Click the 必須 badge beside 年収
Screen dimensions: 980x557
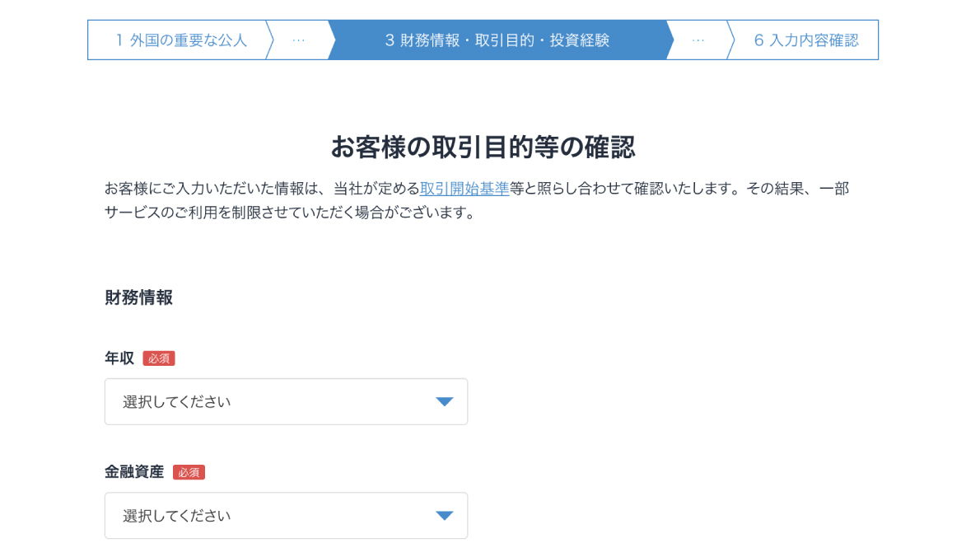159,358
